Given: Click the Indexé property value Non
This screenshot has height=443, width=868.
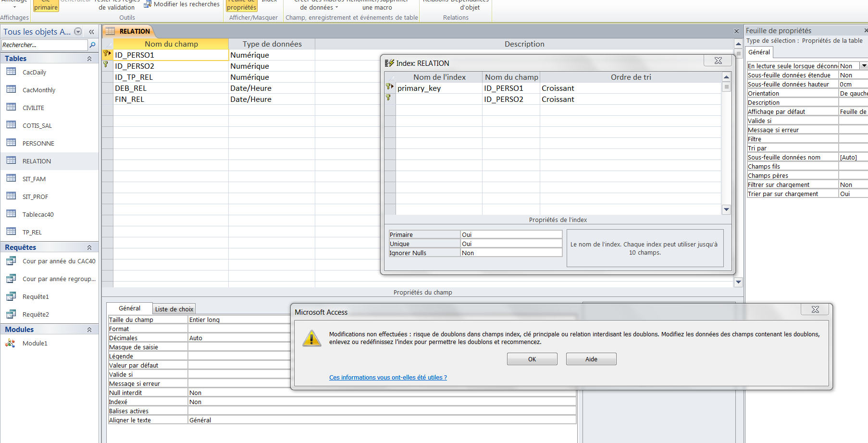Looking at the screenshot, I should [x=382, y=402].
